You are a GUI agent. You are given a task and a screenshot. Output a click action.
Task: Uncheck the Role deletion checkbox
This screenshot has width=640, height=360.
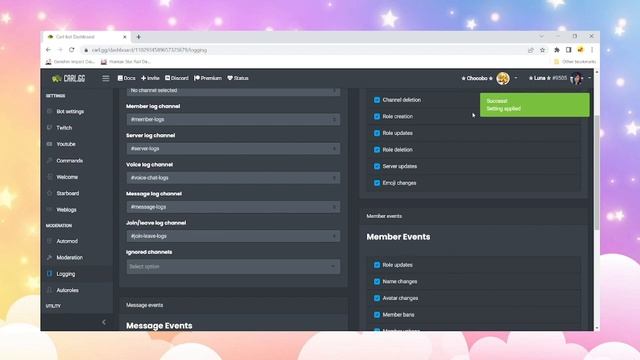tap(377, 150)
